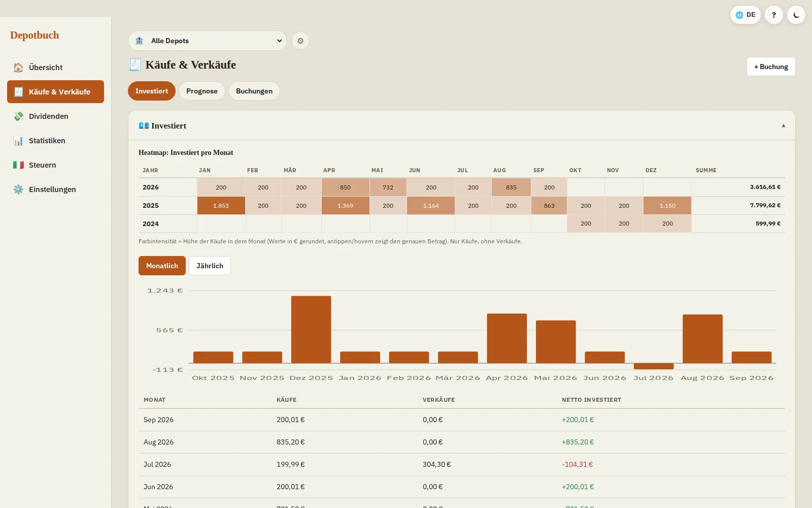Click the Käufe column header
This screenshot has height=508, width=812.
[x=286, y=400]
